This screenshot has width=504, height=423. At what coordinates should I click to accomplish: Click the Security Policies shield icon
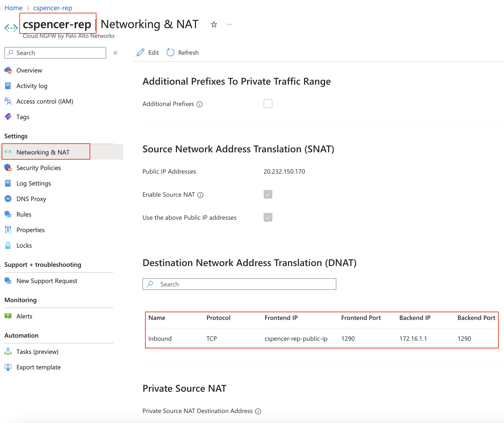pyautogui.click(x=8, y=168)
